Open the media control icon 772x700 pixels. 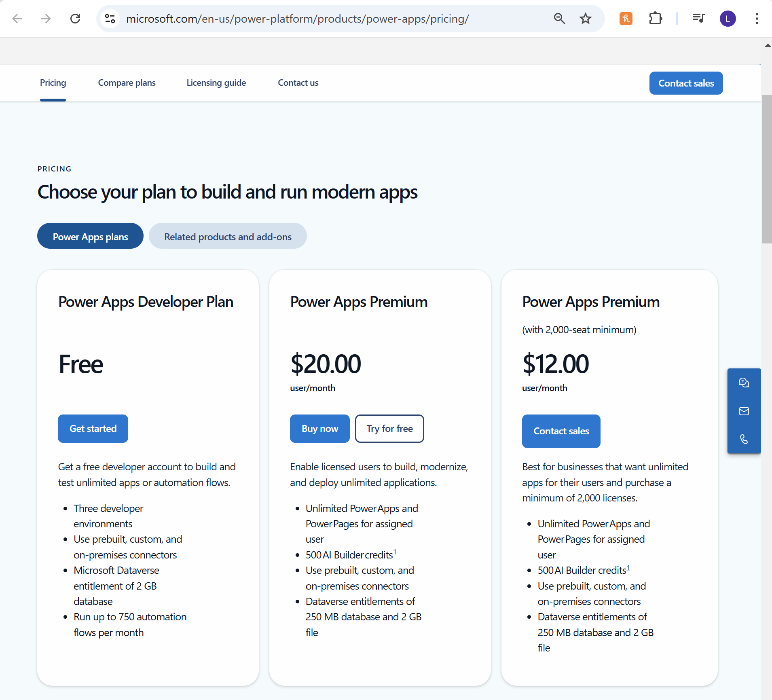coord(698,19)
